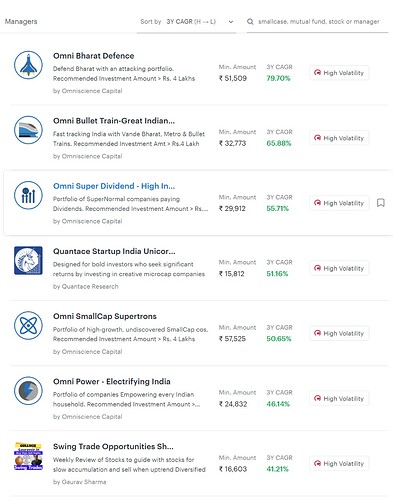Open the Omni Bharat Defence title link
This screenshot has height=500, width=393.
pyautogui.click(x=93, y=56)
